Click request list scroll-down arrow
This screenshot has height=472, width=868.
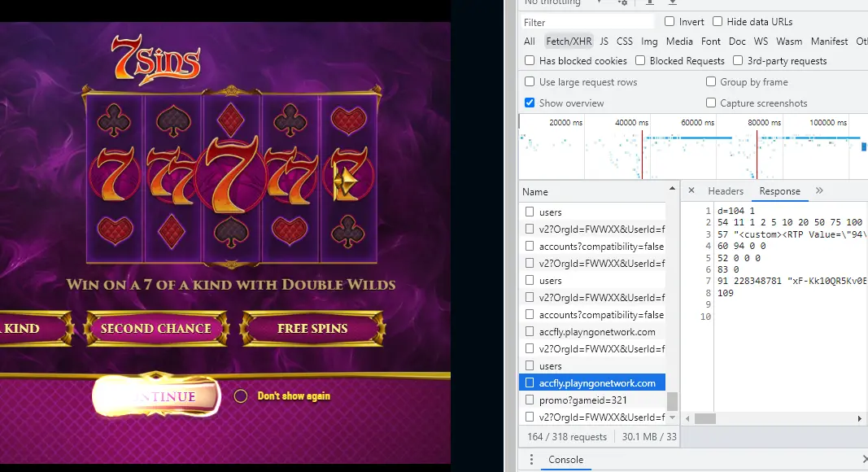click(x=672, y=417)
